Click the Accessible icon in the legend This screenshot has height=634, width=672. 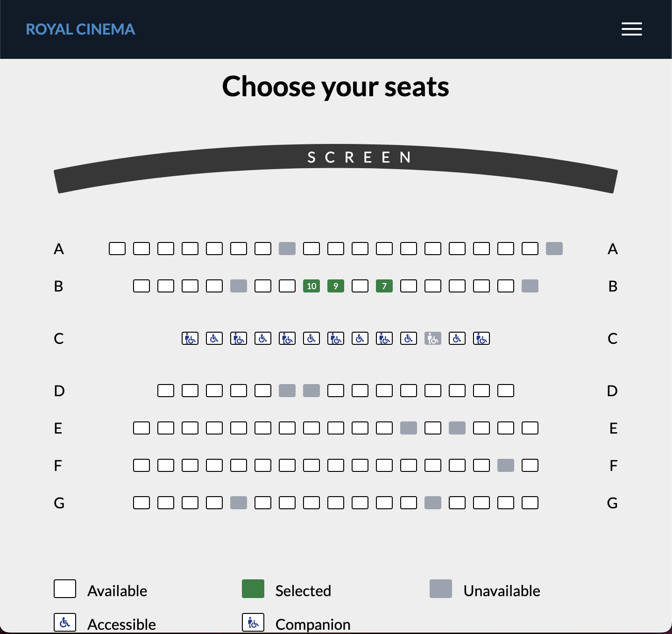point(65,622)
